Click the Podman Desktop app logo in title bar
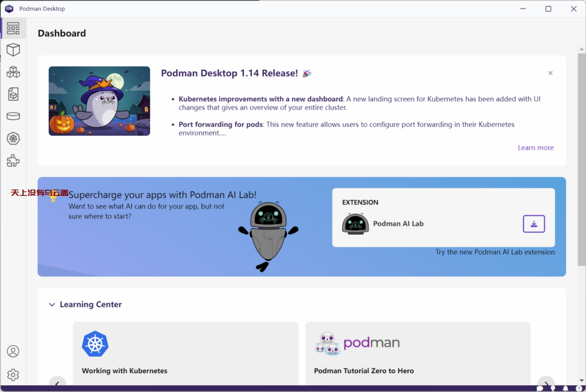Image resolution: width=586 pixels, height=392 pixels. [x=9, y=9]
